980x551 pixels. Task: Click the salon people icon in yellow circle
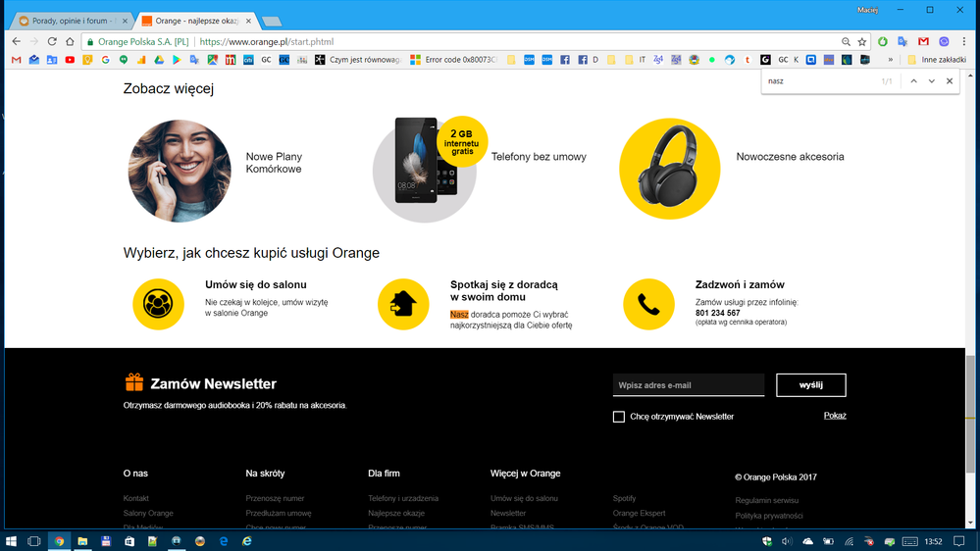[158, 304]
